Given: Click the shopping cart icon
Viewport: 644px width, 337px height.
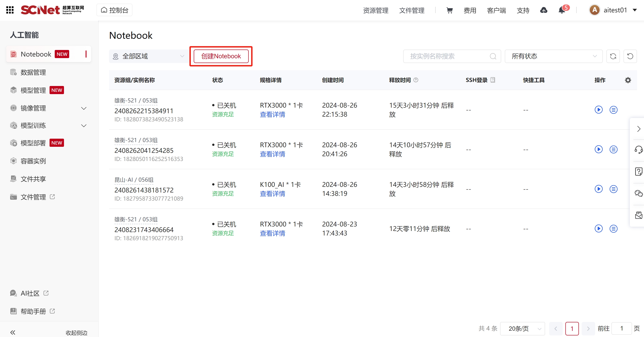Looking at the screenshot, I should coord(449,10).
